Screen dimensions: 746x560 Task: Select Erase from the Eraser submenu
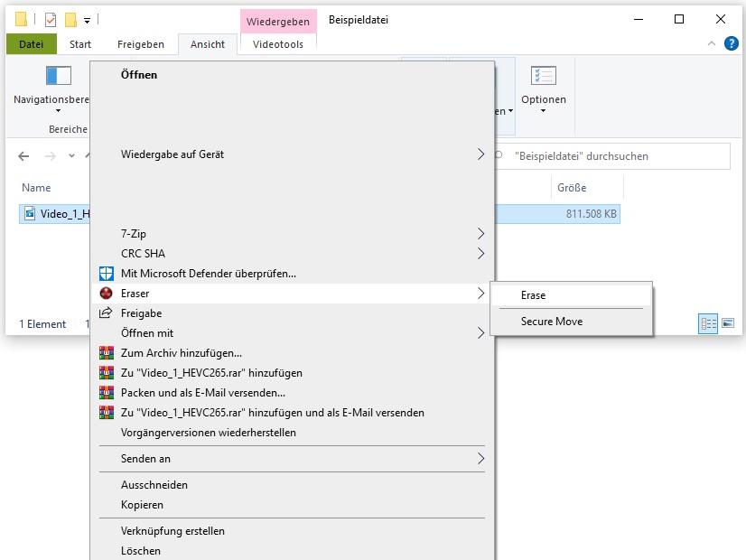pyautogui.click(x=534, y=295)
